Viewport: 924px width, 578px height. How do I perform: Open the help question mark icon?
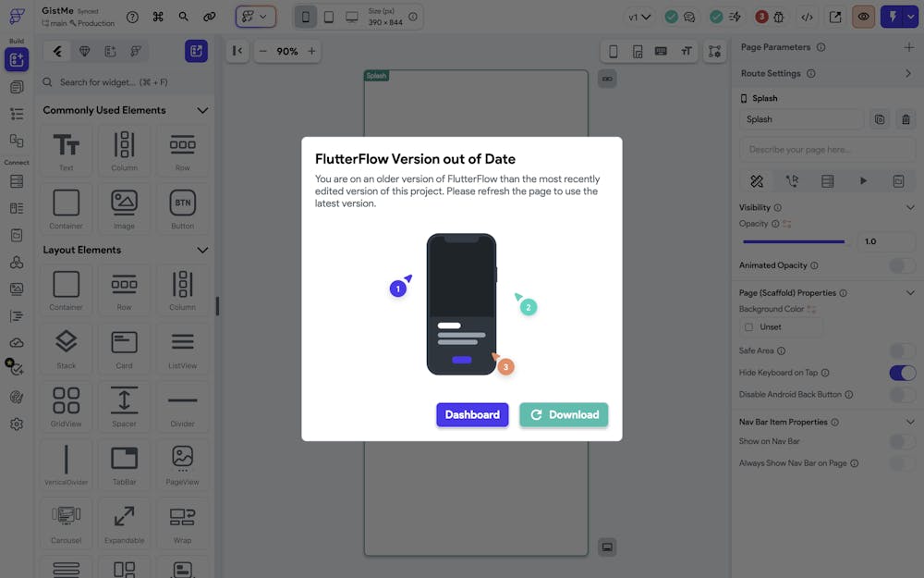pyautogui.click(x=132, y=17)
